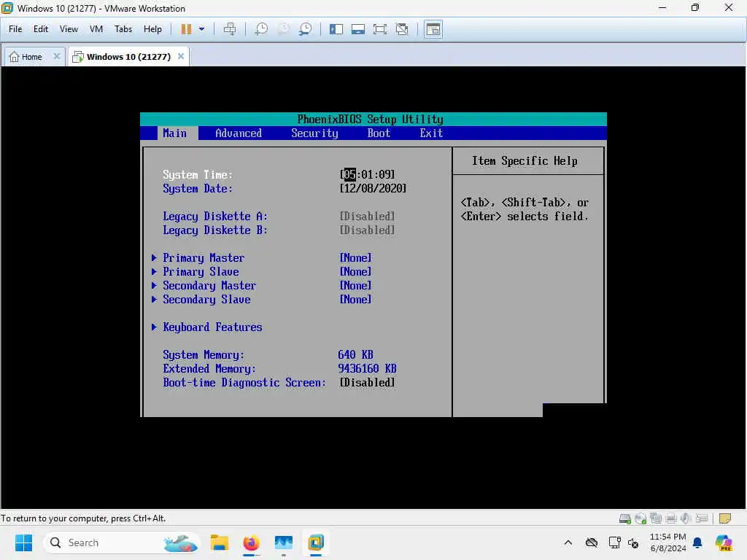Viewport: 747px width, 560px height.
Task: Click the USB controller status icon
Action: click(701, 518)
